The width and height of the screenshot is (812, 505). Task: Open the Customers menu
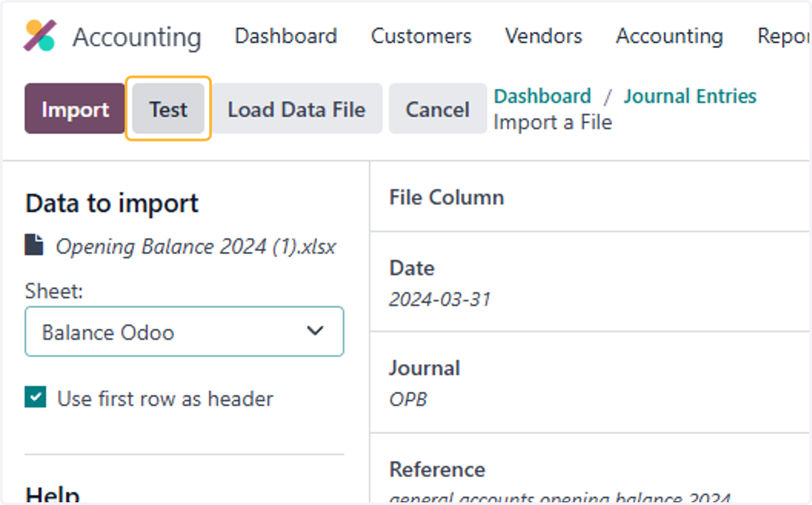pyautogui.click(x=421, y=36)
